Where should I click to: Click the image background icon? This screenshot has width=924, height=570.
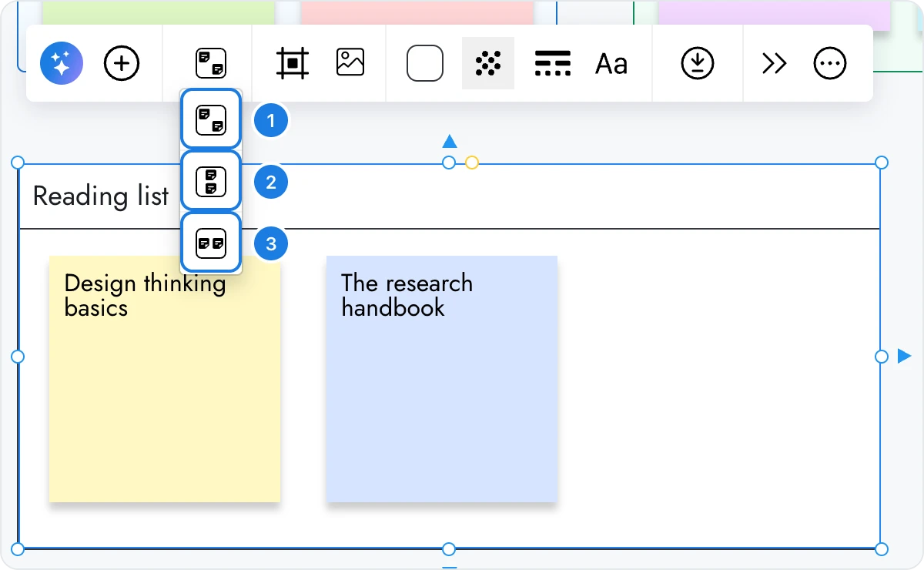coord(350,62)
